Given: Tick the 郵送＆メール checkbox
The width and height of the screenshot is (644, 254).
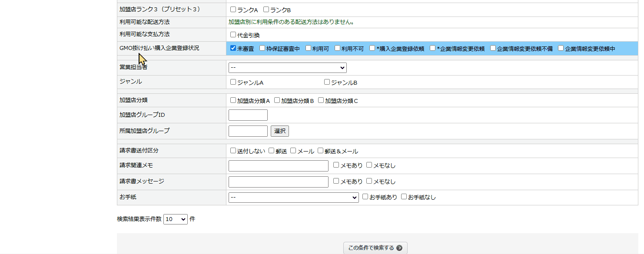Looking at the screenshot, I should 321,151.
